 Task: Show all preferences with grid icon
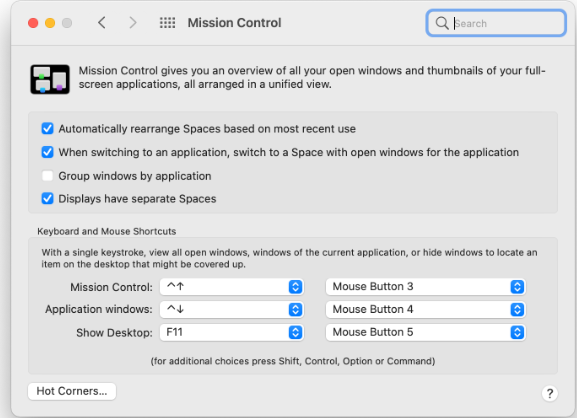167,23
